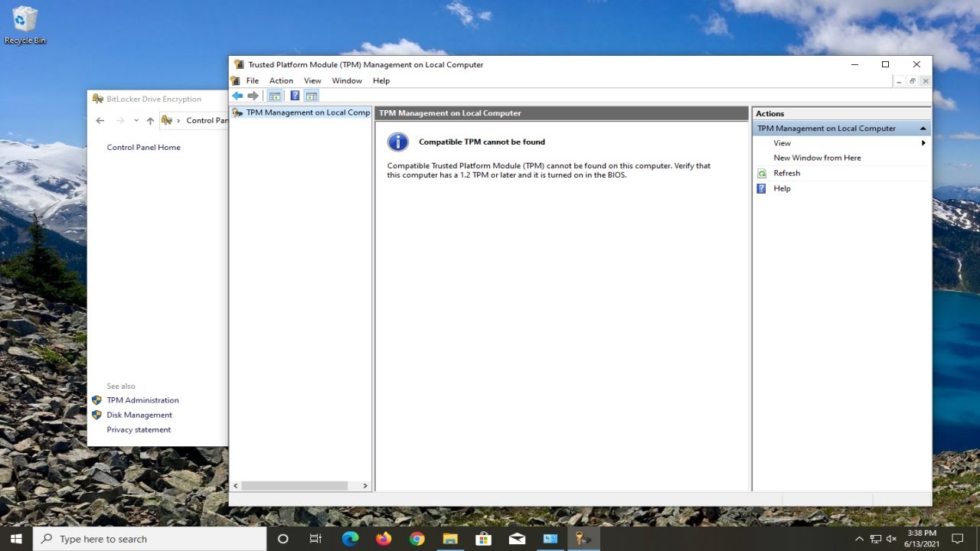Screen dimensions: 980x551
Task: Click BitLocker window back arrow
Action: click(100, 120)
